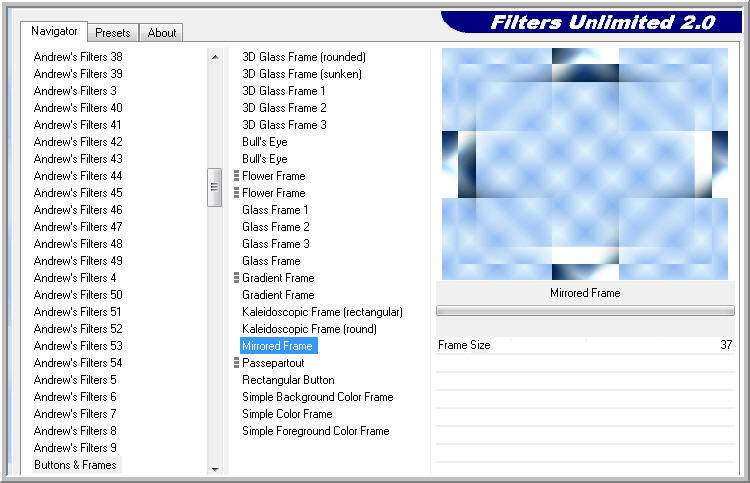
Task: Open the Presets tab
Action: coord(113,33)
